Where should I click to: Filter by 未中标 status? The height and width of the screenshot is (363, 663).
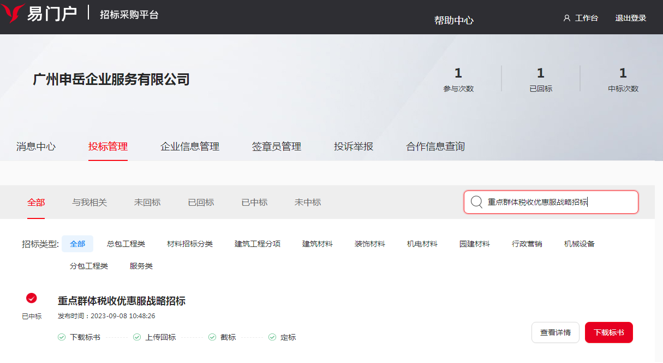tap(308, 202)
